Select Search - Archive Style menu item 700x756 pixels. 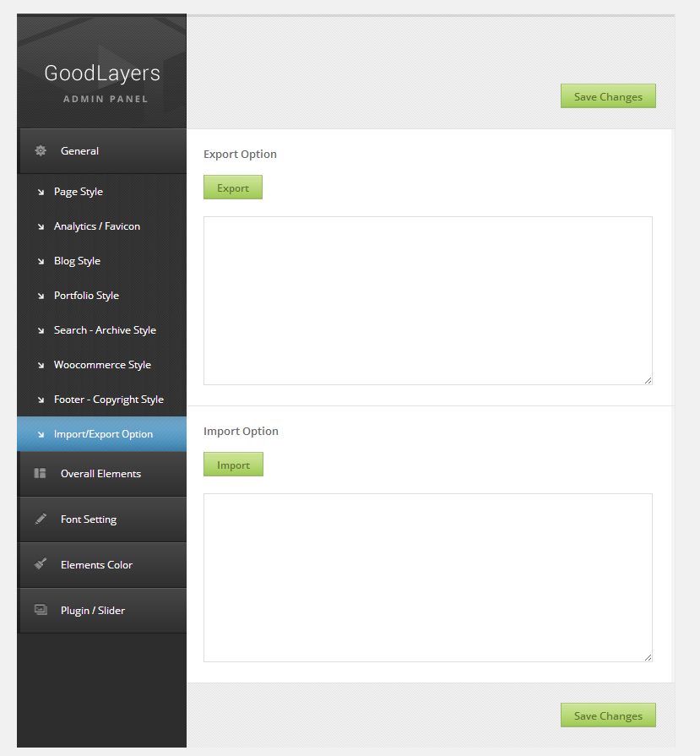coord(105,330)
